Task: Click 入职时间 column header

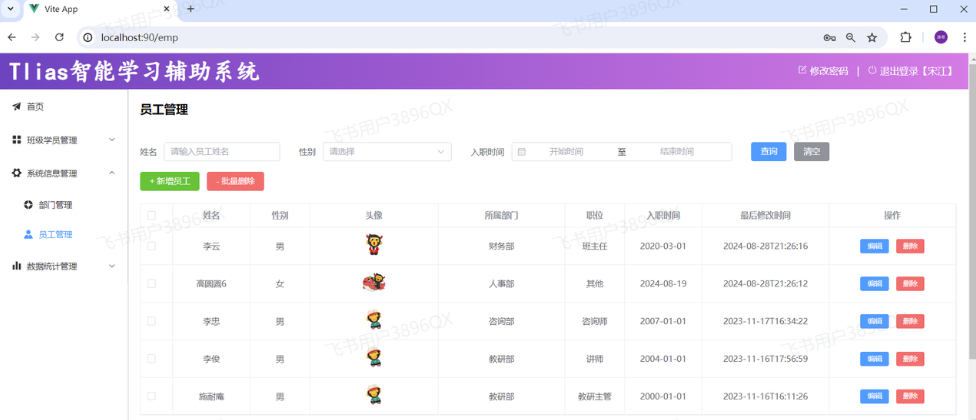Action: (x=663, y=215)
